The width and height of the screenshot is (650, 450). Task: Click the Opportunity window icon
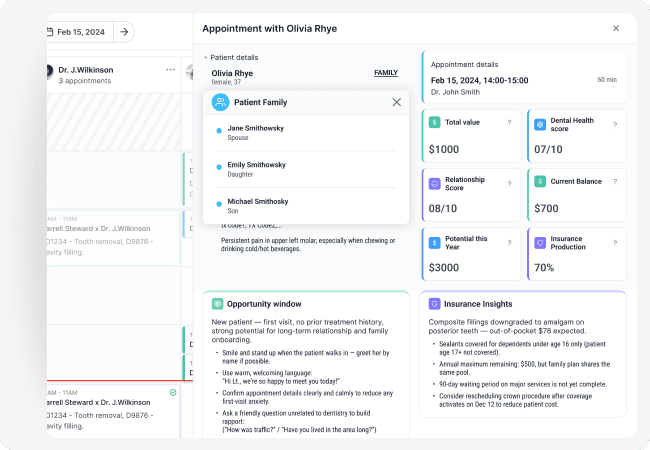(x=217, y=303)
